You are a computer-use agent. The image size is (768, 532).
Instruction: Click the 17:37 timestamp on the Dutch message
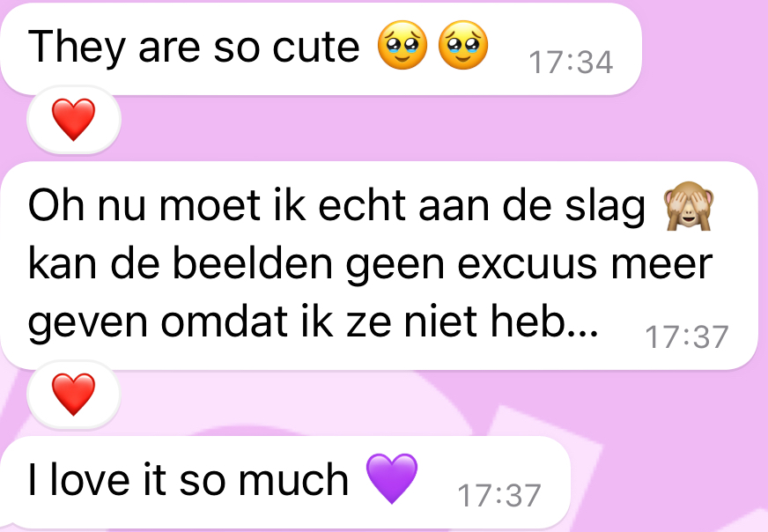(x=687, y=337)
